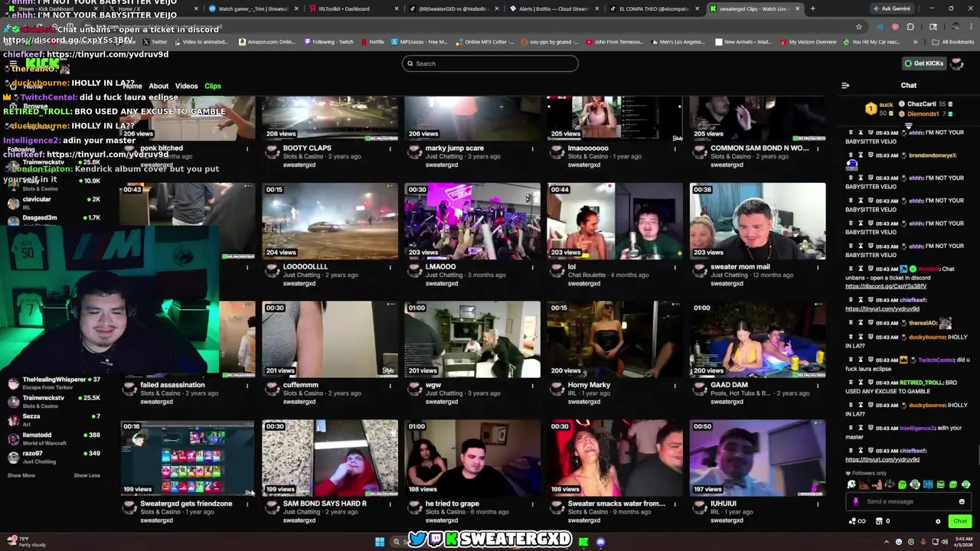Open the weather widget showing 75°F
The height and width of the screenshot is (551, 980).
pyautogui.click(x=28, y=542)
